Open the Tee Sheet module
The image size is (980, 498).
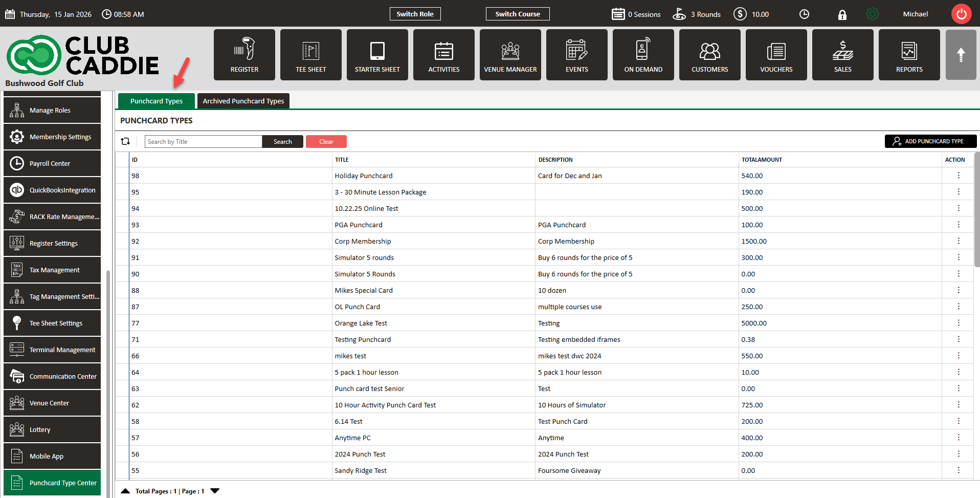point(310,55)
